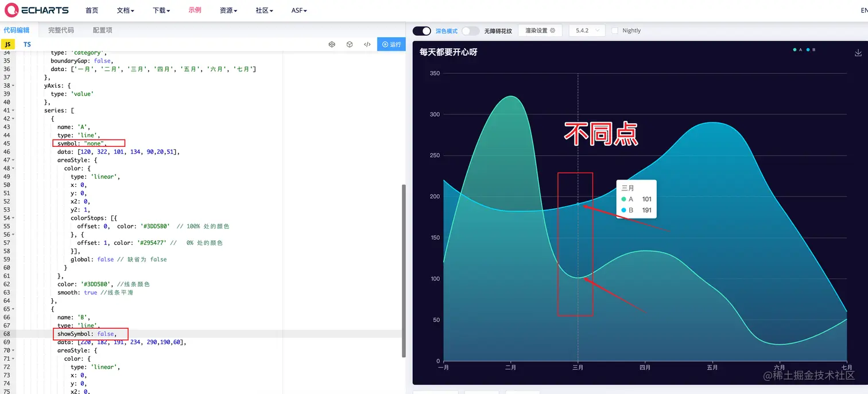The image size is (868, 394).
Task: Select the TS language tab
Action: click(x=27, y=44)
